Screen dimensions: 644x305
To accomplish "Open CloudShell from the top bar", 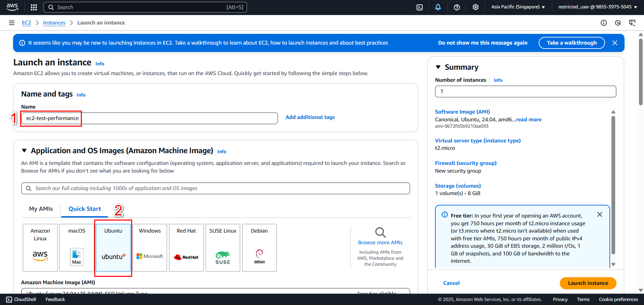I will click(420, 7).
